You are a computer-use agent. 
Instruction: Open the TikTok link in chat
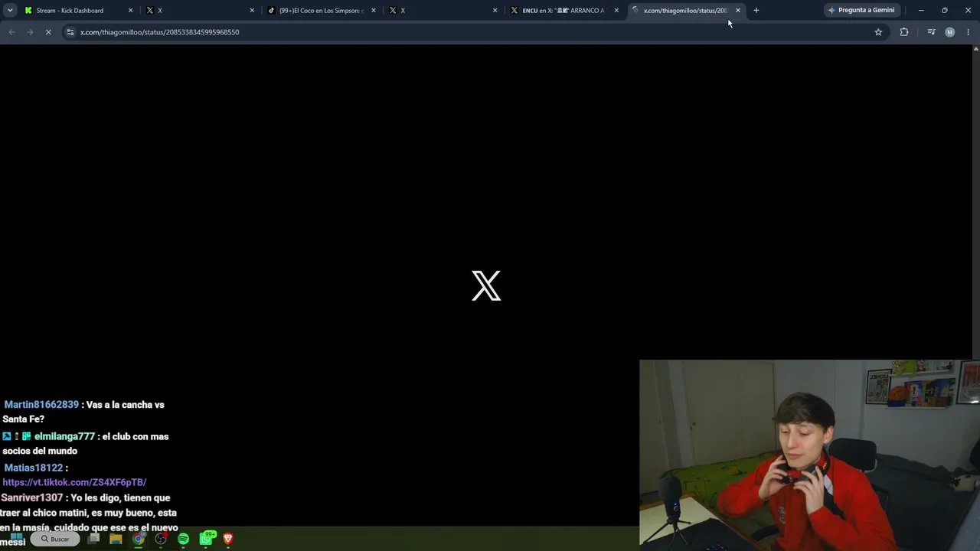pyautogui.click(x=74, y=482)
